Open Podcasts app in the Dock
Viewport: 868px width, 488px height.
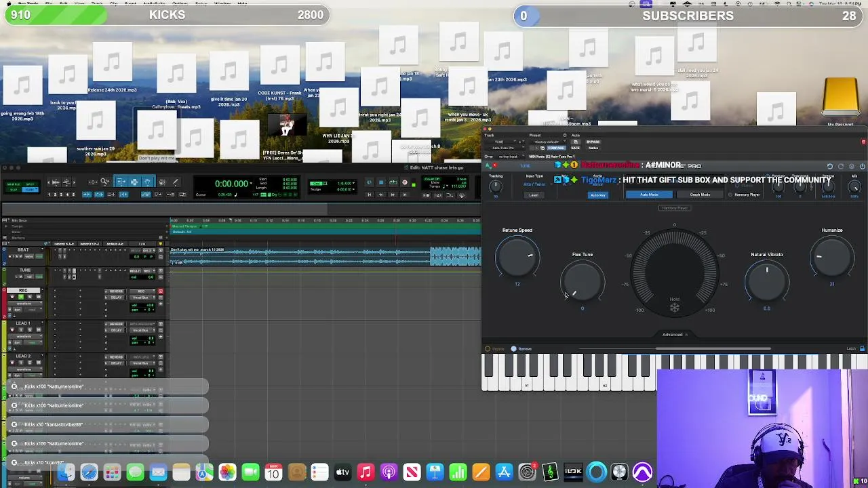point(389,472)
